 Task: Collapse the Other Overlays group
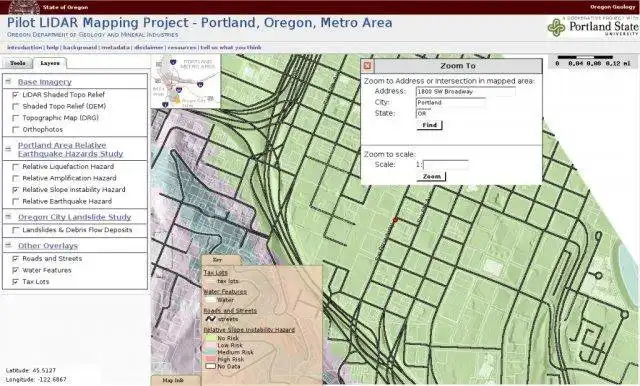pyautogui.click(x=8, y=245)
